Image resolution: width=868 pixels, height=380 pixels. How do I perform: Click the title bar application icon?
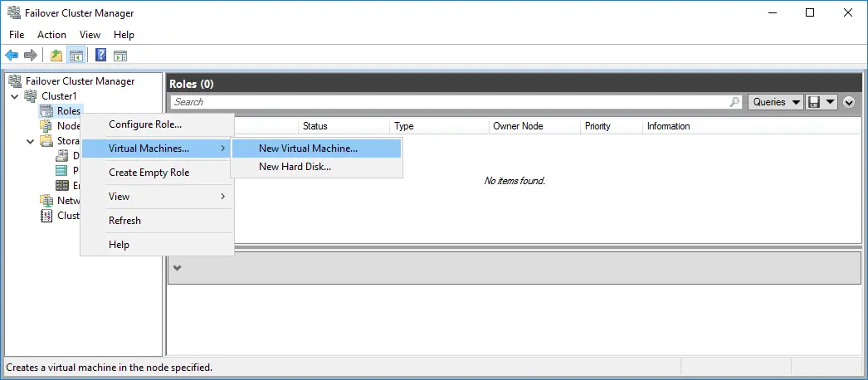coord(14,12)
